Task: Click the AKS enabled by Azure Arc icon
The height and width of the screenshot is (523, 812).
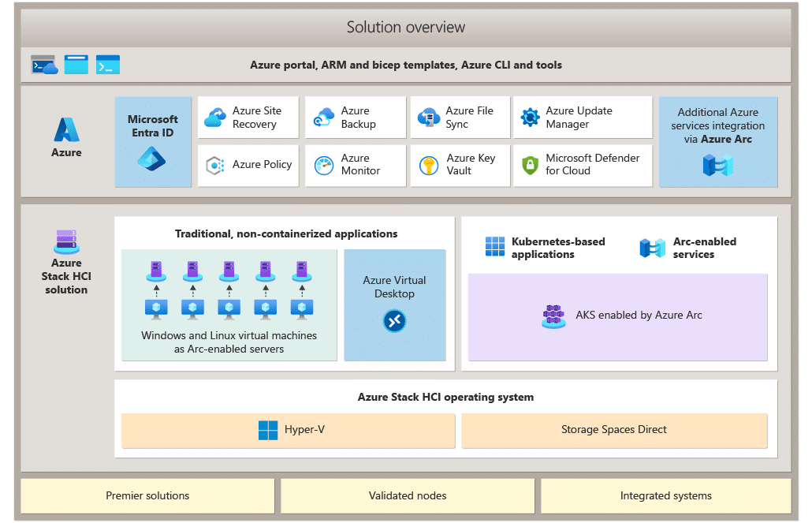Action: click(553, 316)
